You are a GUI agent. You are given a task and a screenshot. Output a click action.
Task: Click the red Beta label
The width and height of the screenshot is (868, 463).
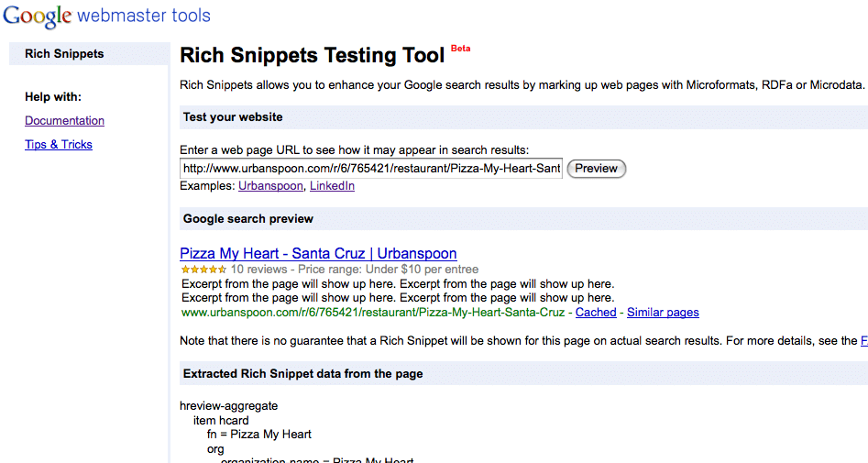click(x=460, y=49)
